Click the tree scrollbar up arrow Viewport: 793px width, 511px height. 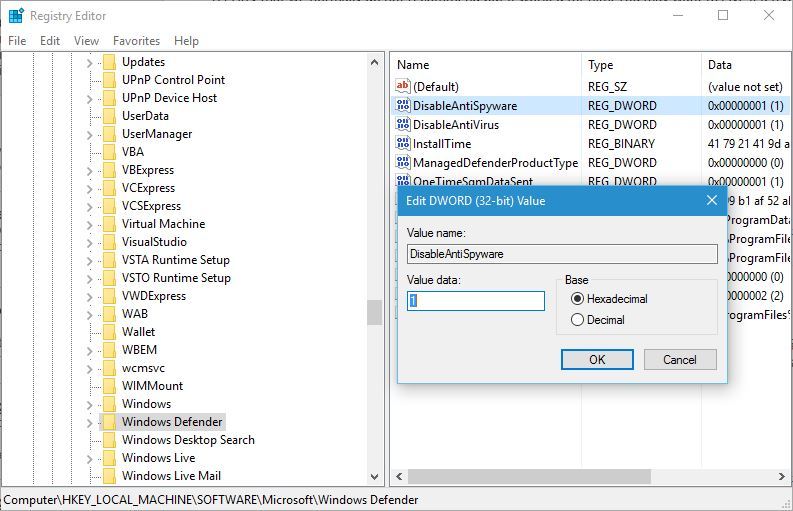pos(374,63)
